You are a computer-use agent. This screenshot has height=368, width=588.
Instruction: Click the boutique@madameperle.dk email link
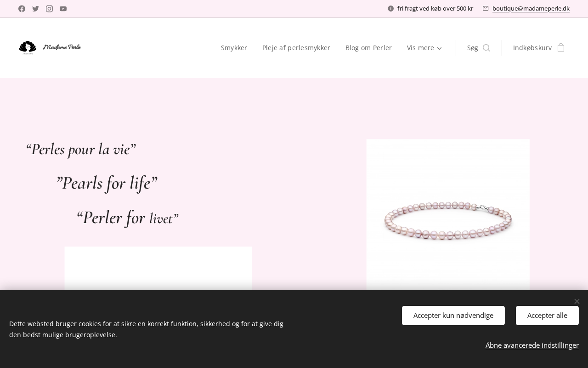click(x=531, y=8)
